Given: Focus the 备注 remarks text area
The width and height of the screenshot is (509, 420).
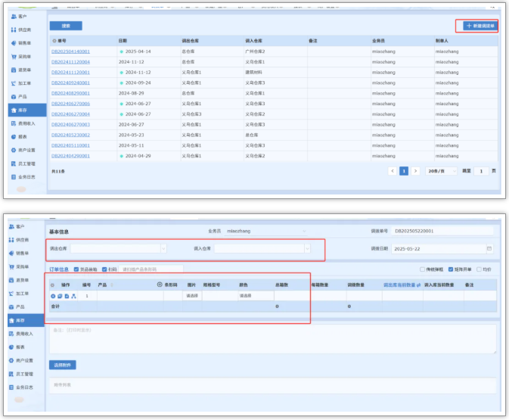Looking at the screenshot, I should 273,339.
